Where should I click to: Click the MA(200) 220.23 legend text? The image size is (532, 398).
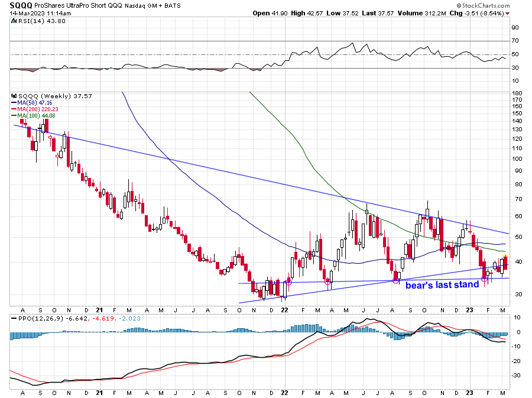pyautogui.click(x=38, y=109)
